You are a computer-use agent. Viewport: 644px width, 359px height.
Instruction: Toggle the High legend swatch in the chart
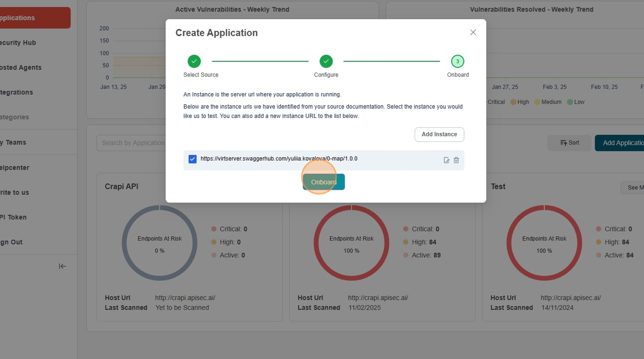[513, 102]
